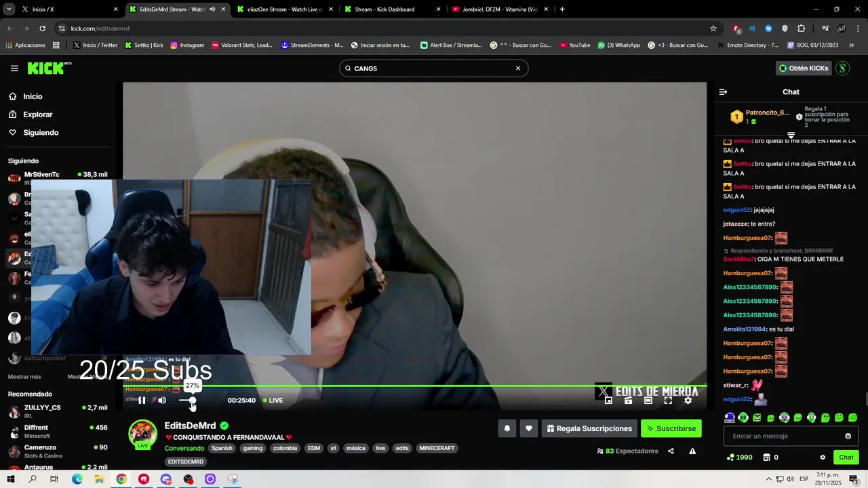Click the green Suscribirse button
868x488 pixels.
point(671,428)
